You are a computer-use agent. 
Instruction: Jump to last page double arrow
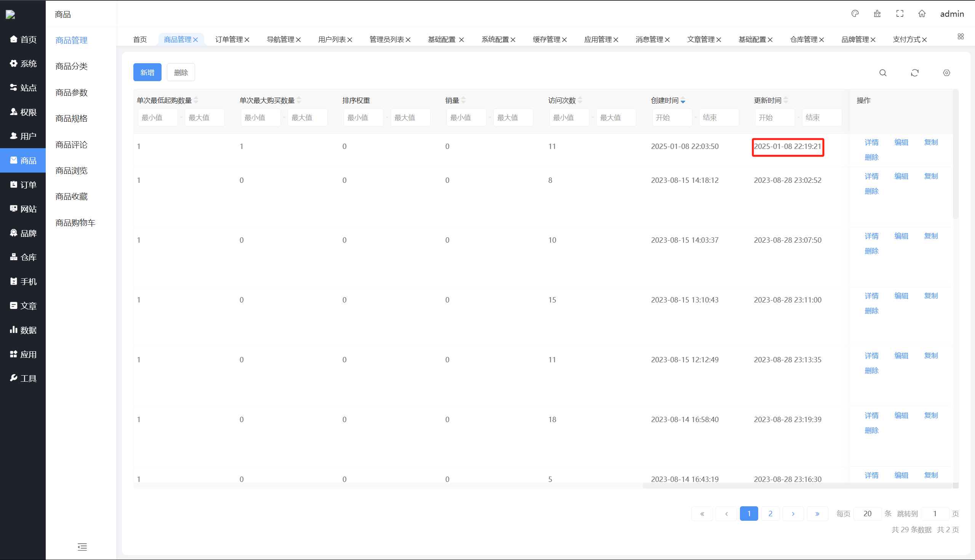(817, 514)
